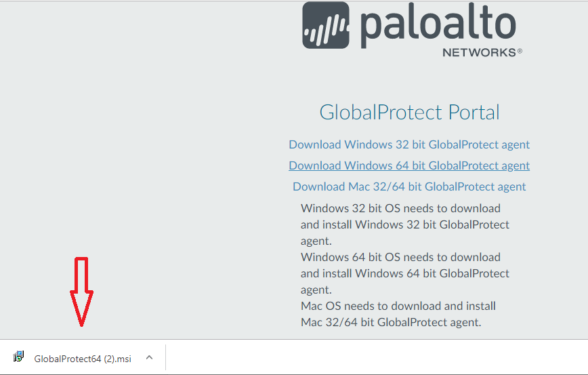Image resolution: width=588 pixels, height=375 pixels.
Task: Click the registered trademark symbol after NETWORKS
Action: click(520, 51)
